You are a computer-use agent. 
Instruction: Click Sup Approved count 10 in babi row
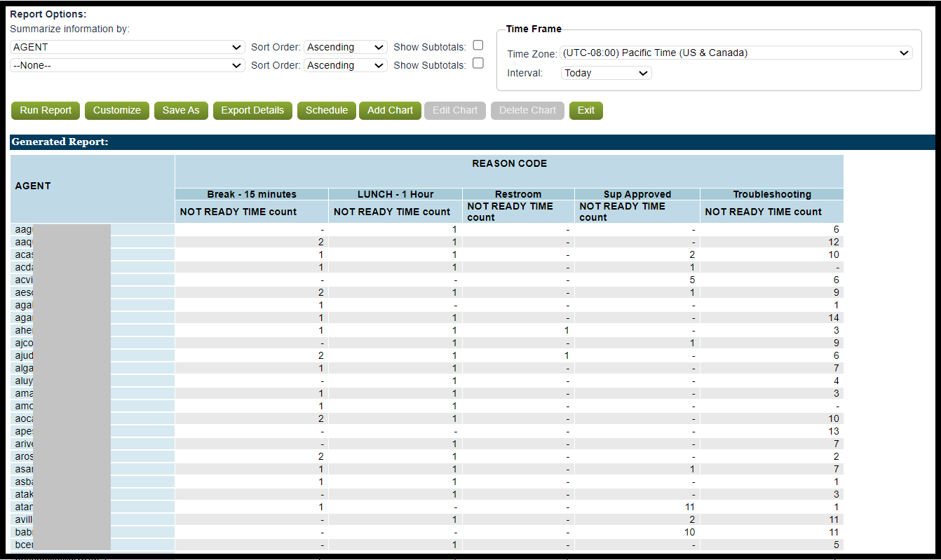coord(689,532)
